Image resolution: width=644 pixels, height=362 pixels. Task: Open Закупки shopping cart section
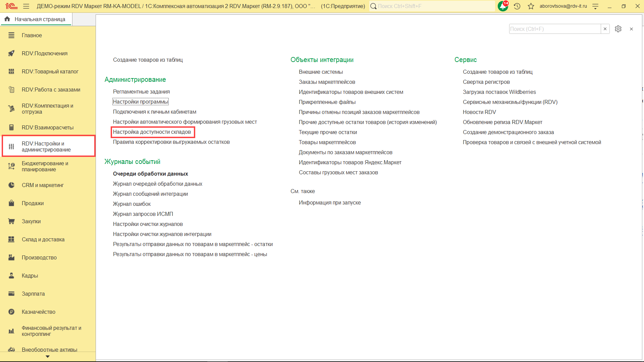(x=31, y=221)
